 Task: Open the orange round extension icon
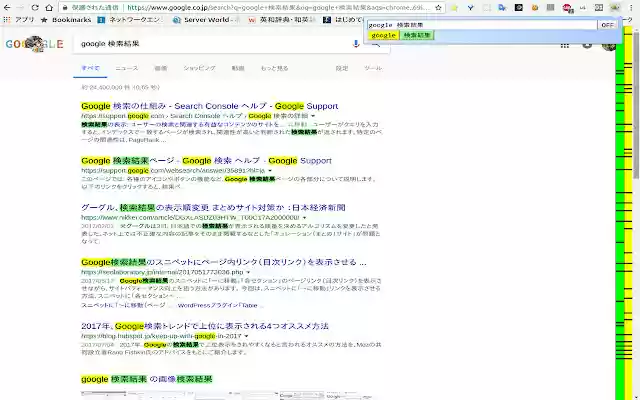[535, 8]
